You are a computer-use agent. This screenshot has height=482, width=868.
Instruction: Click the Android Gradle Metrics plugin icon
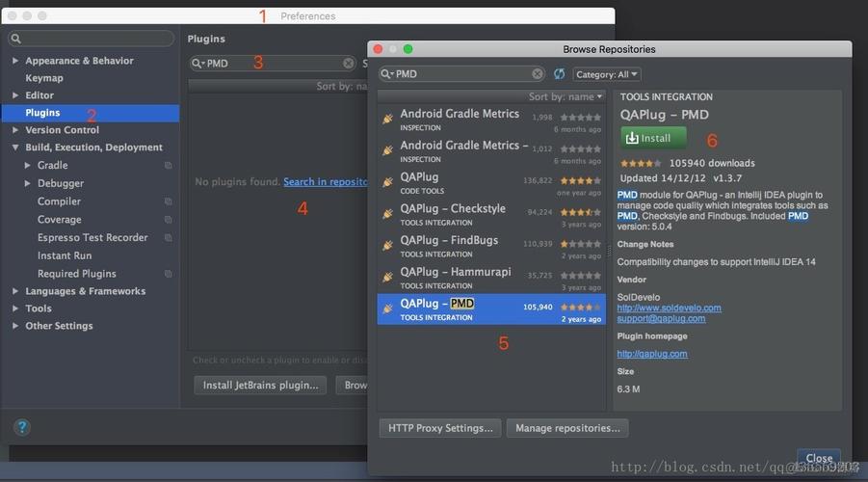(387, 119)
